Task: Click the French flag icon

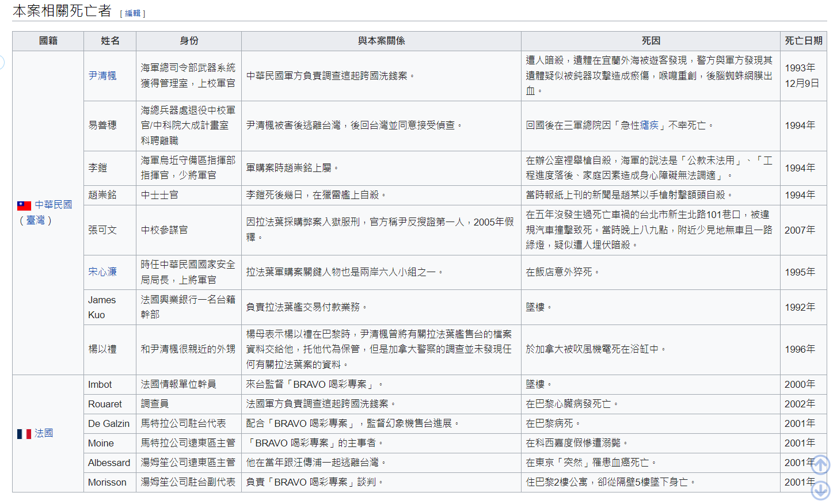Action: (24, 434)
